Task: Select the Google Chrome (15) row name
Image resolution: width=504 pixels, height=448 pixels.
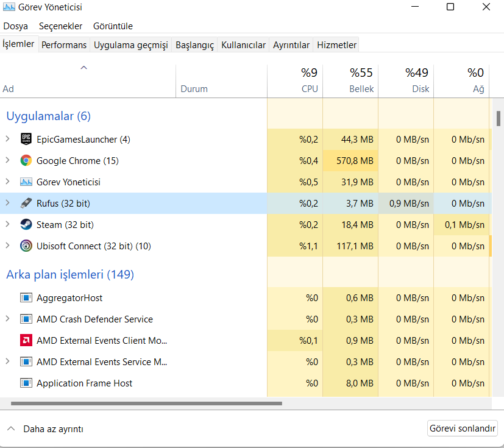Action: pos(77,161)
